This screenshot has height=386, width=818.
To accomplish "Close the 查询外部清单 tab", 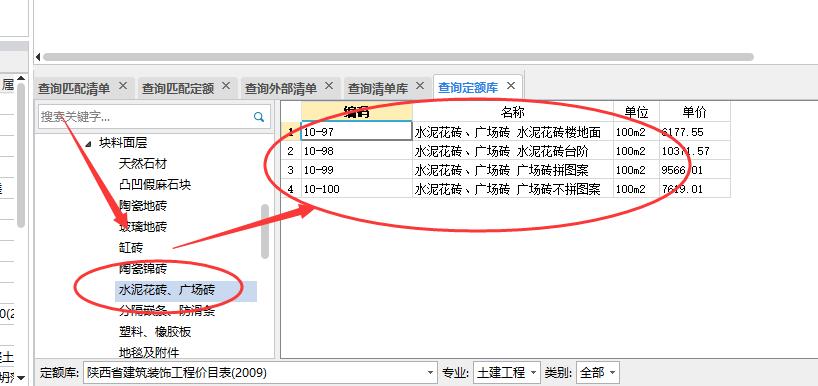I will pos(329,86).
